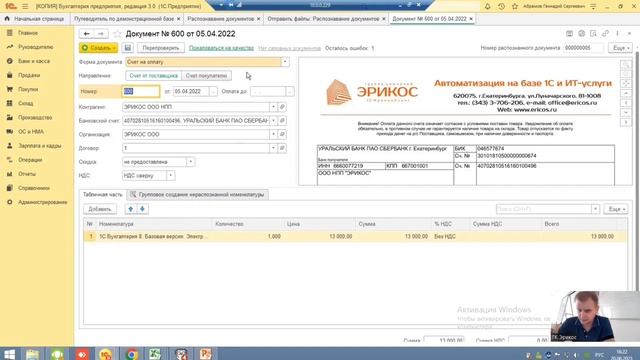Open the linked Договор record via its icon

282,148
